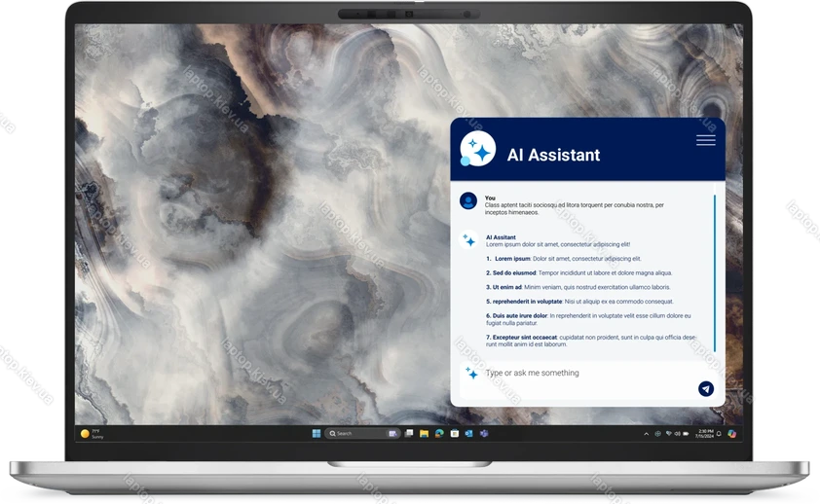
Task: Launch Outlook from the taskbar
Action: pos(468,433)
